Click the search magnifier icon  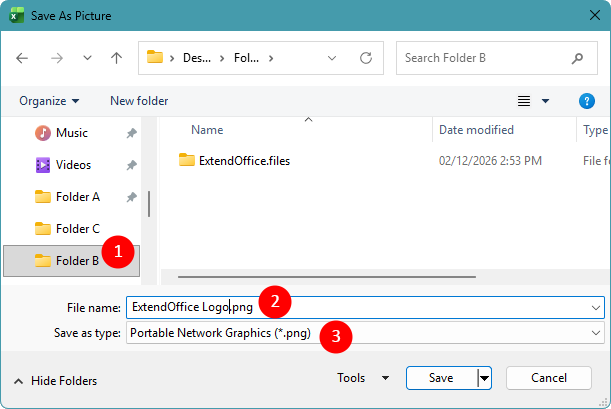577,58
